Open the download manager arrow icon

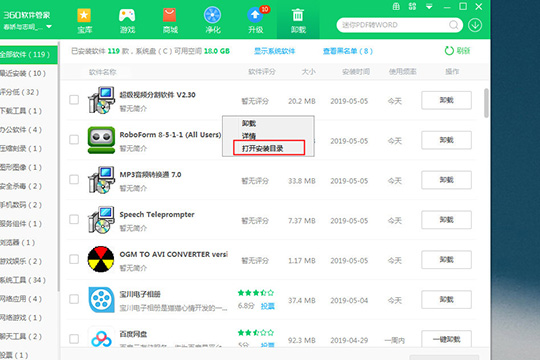tap(475, 25)
